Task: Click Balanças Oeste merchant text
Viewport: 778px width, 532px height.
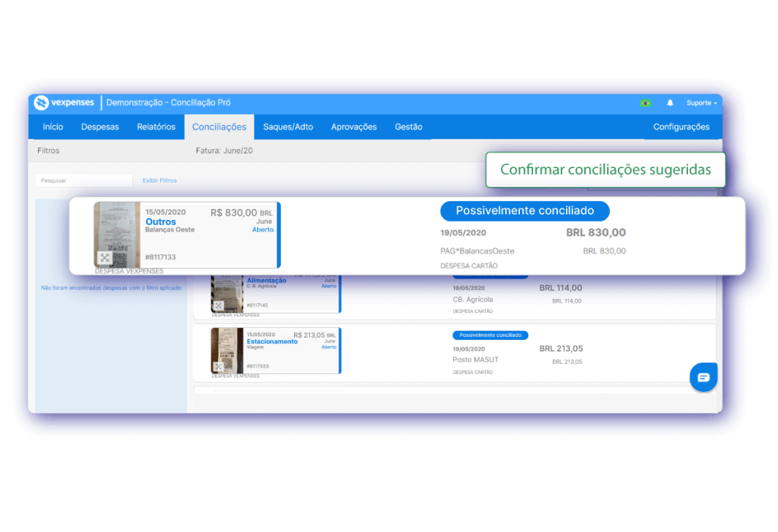Action: point(170,229)
